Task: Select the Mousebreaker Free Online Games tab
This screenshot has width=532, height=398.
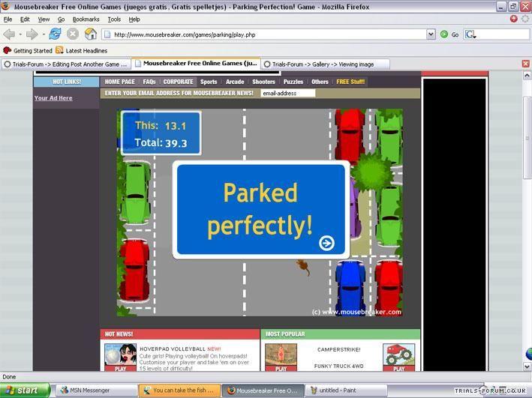Action: click(196, 64)
